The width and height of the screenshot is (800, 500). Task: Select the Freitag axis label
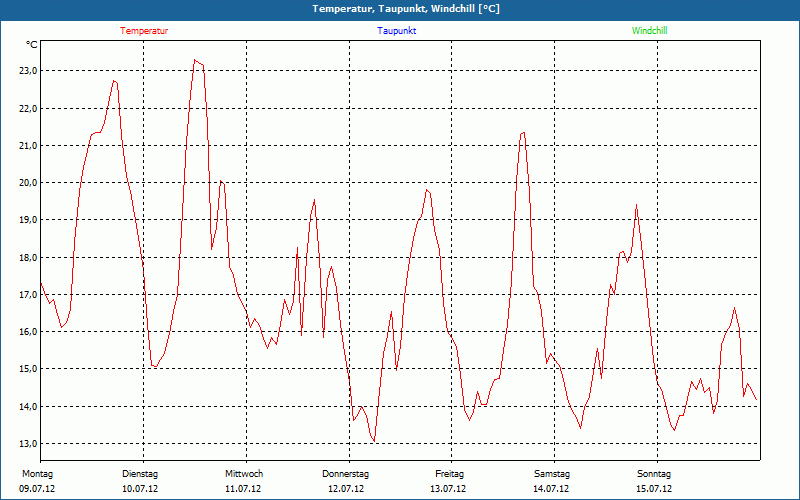449,474
